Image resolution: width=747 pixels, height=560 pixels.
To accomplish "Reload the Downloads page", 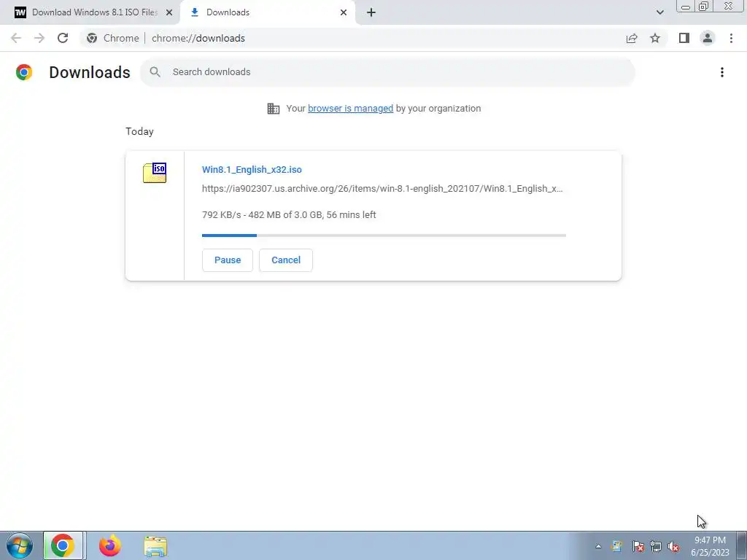I will tap(63, 38).
